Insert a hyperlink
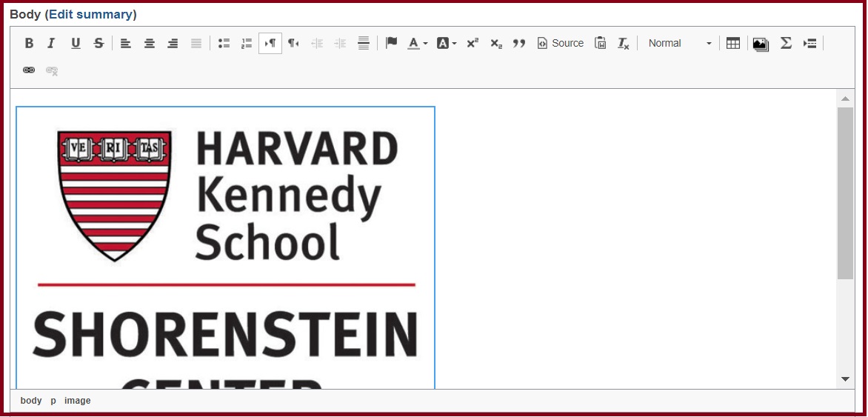This screenshot has height=417, width=868. tap(29, 70)
